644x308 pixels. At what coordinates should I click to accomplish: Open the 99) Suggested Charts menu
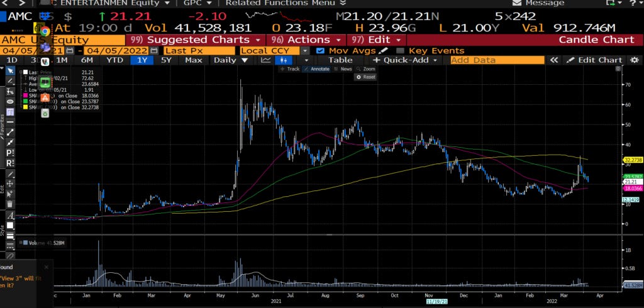pyautogui.click(x=195, y=40)
